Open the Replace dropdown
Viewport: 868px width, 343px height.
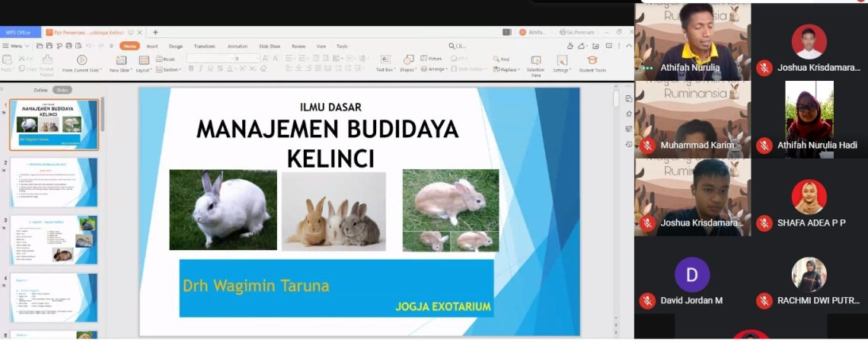point(506,70)
